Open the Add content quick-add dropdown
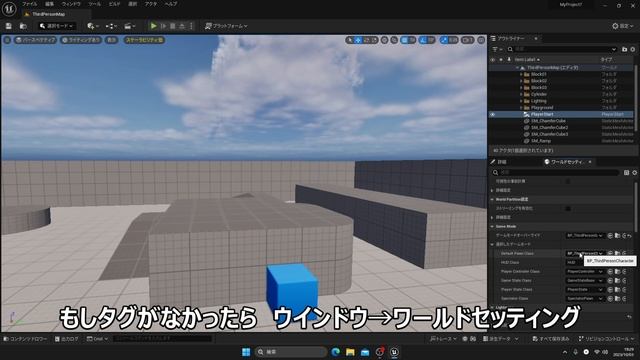 (92, 26)
